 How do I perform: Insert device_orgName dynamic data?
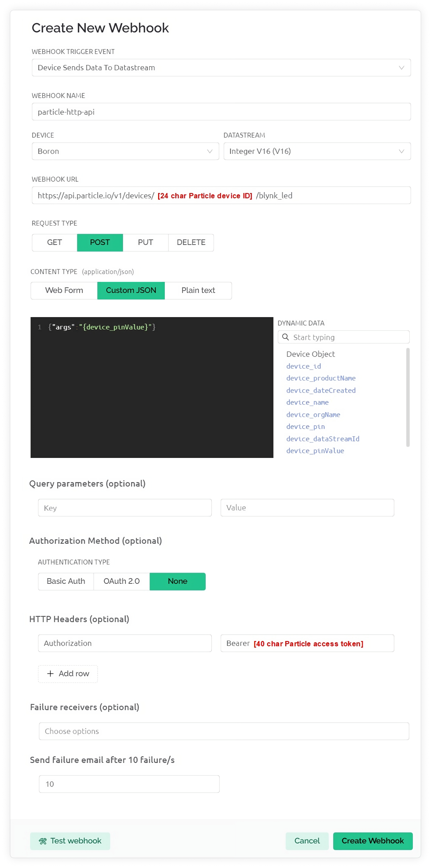click(313, 414)
